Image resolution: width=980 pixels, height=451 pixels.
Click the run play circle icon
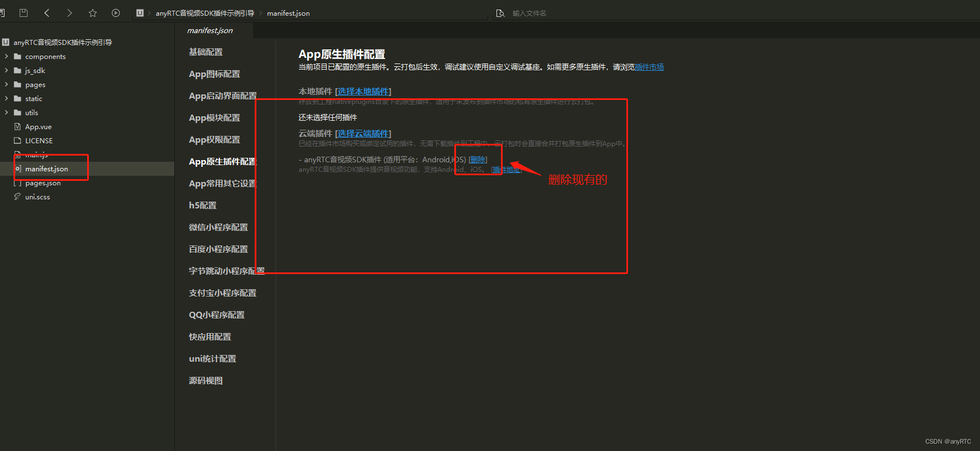point(116,13)
